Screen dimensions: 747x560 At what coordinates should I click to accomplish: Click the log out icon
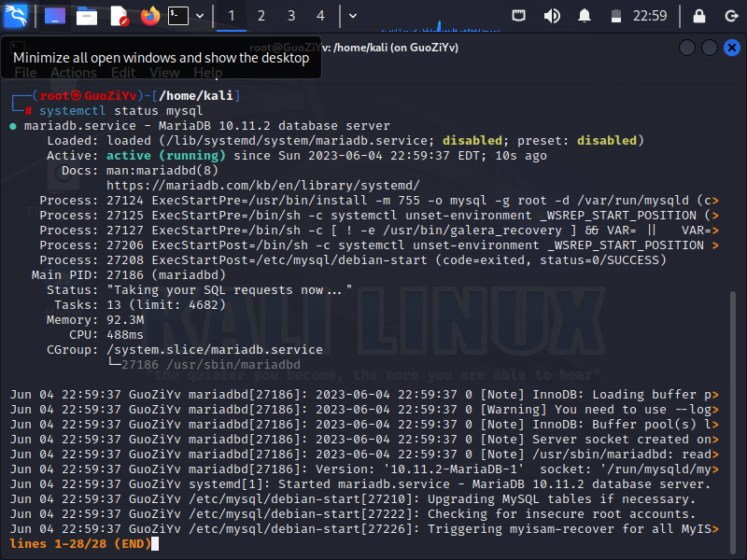[x=731, y=16]
